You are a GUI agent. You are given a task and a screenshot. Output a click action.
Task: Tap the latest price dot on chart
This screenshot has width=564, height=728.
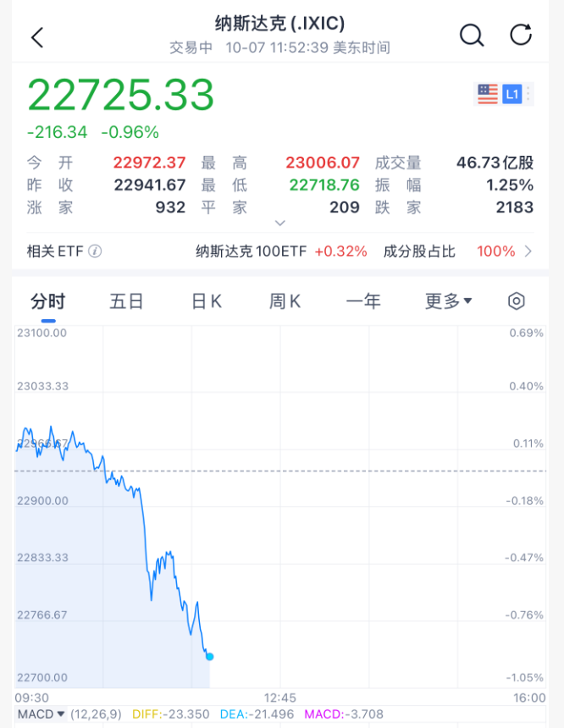pos(209,656)
